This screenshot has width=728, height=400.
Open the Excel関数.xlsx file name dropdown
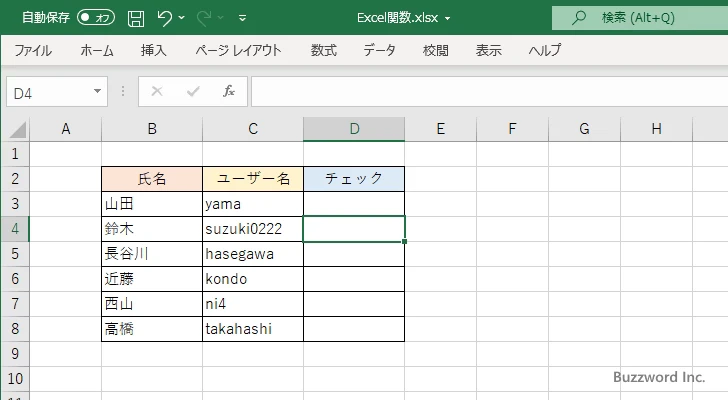(x=448, y=19)
